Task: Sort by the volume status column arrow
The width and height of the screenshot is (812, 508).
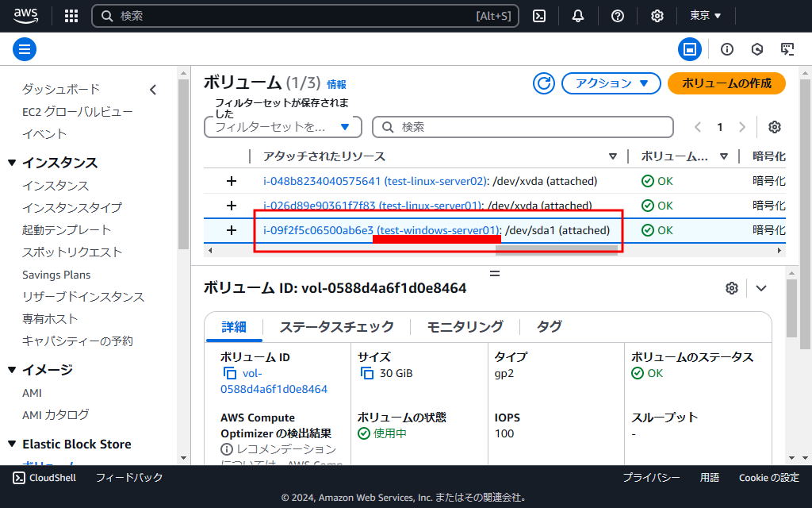Action: pos(724,156)
